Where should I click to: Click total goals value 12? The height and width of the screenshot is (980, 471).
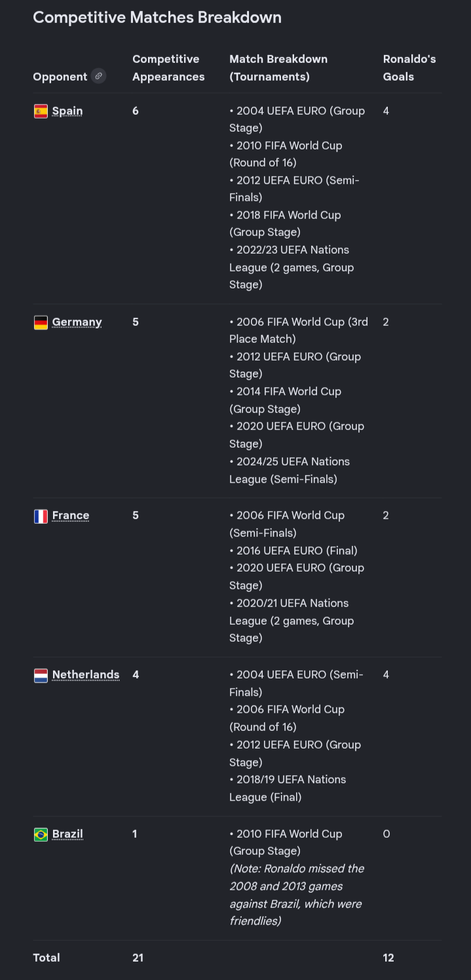click(x=388, y=958)
